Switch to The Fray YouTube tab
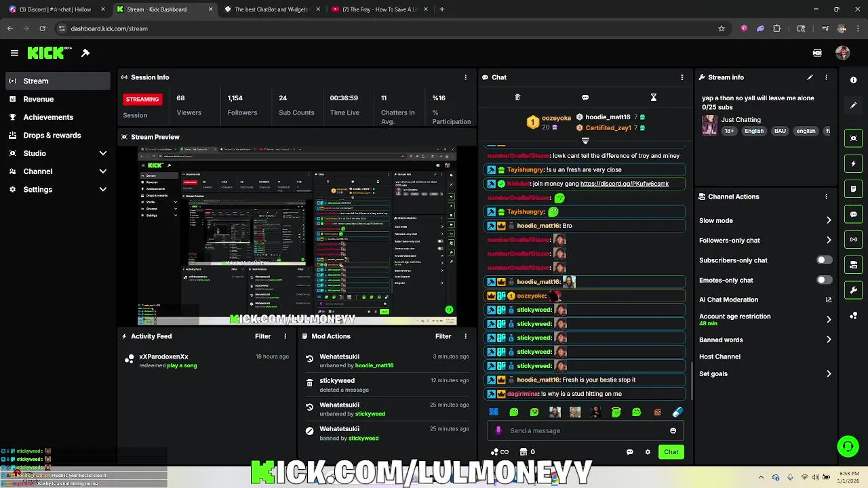This screenshot has width=868, height=488. tap(380, 9)
